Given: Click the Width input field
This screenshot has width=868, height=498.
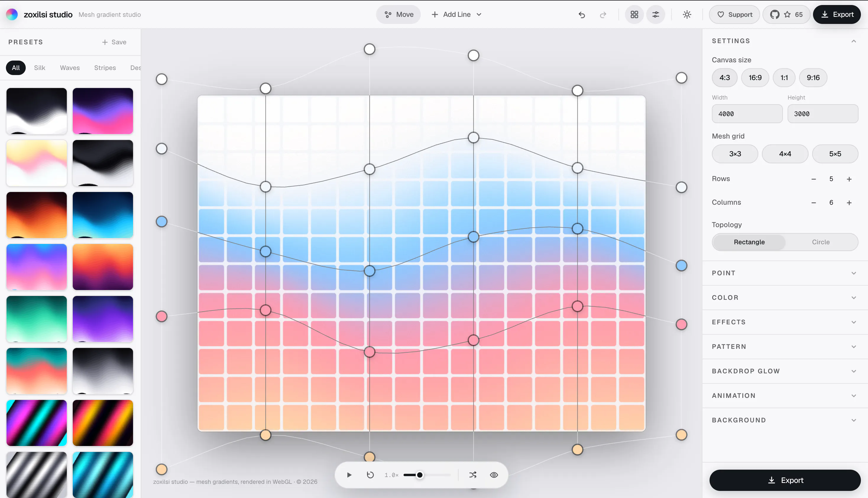Looking at the screenshot, I should (x=747, y=114).
